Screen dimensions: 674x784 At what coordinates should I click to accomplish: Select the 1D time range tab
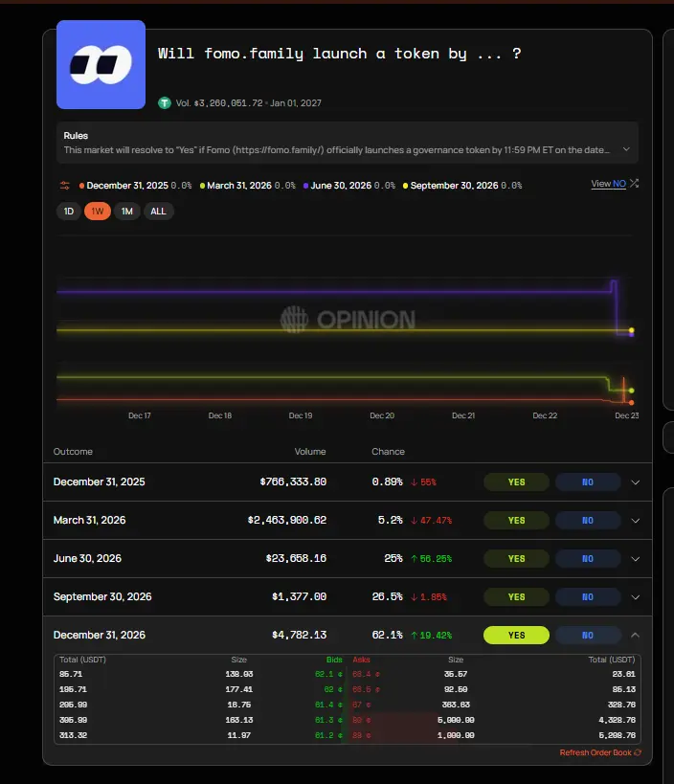click(69, 211)
